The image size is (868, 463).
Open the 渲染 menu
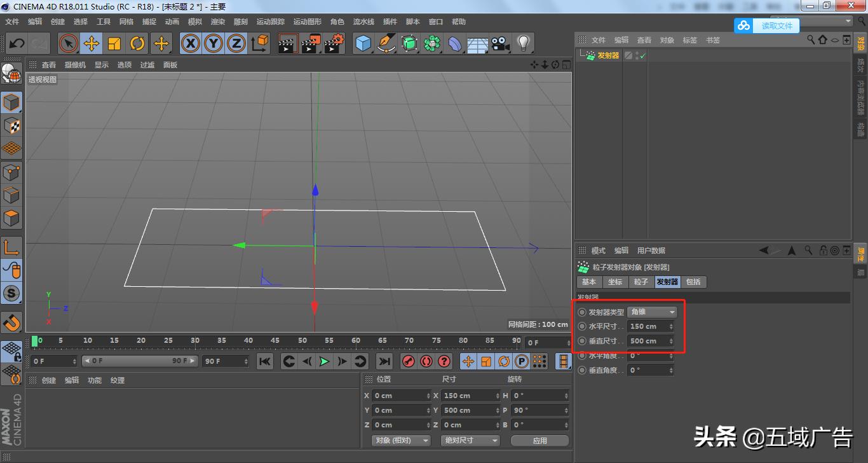coord(217,21)
